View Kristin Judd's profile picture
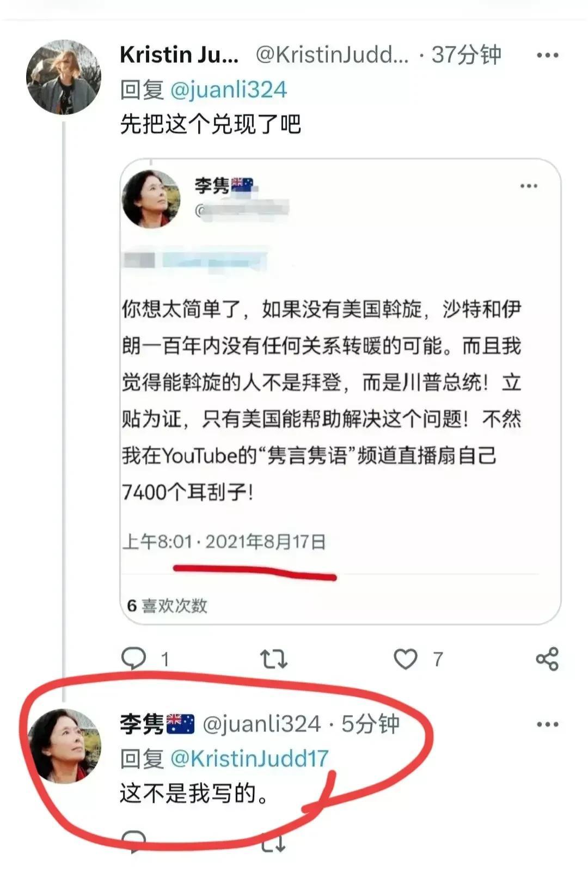The height and width of the screenshot is (872, 588). click(64, 77)
